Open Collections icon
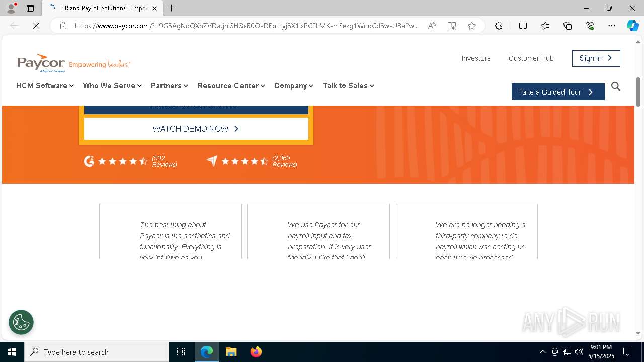 568,26
